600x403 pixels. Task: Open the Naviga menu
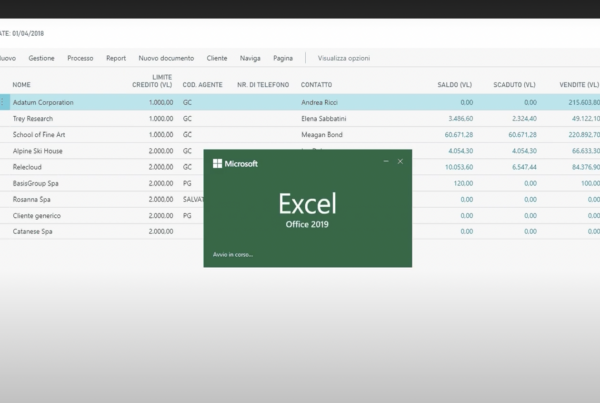coord(250,58)
